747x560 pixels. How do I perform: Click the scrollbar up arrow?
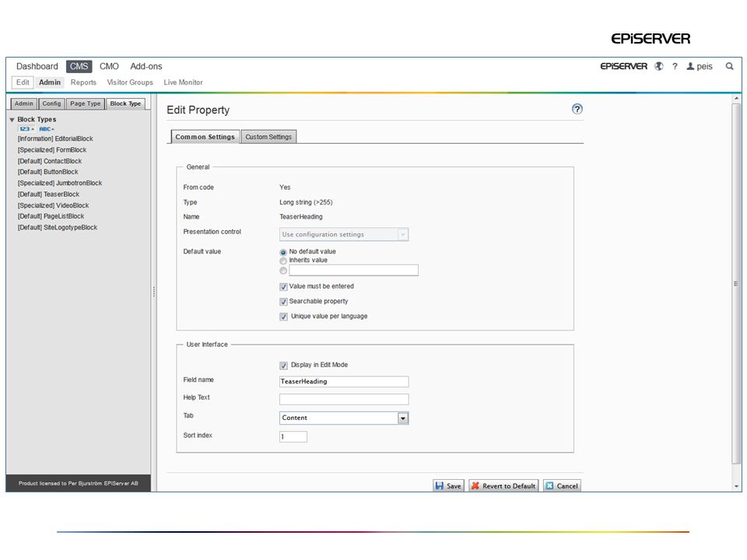coord(737,98)
